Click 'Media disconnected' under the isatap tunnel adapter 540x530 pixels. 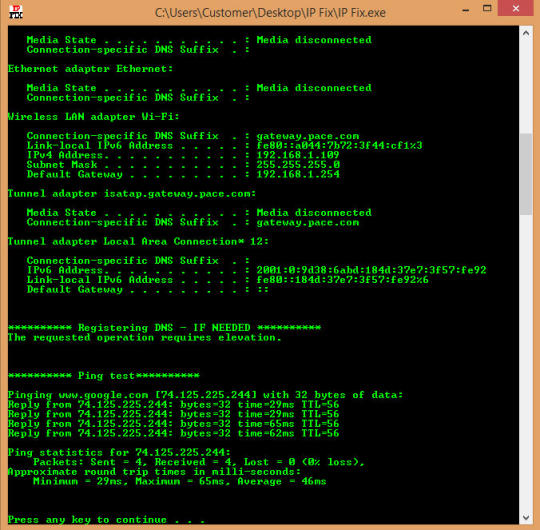click(314, 212)
